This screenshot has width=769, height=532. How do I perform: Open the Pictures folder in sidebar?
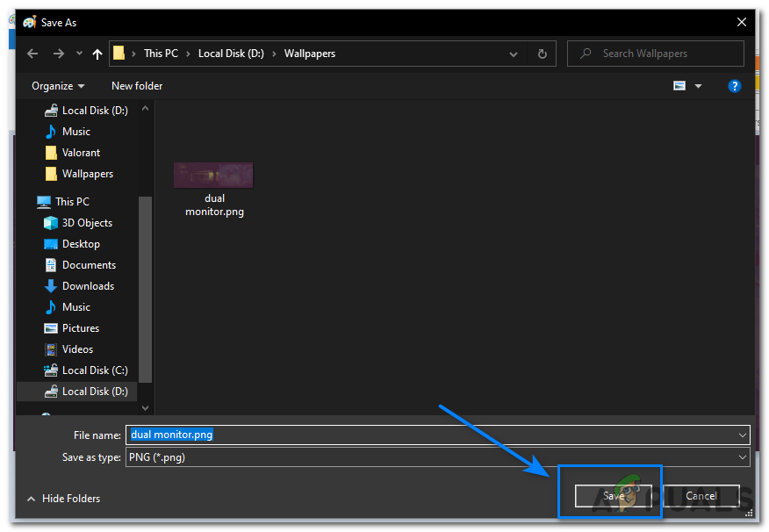point(81,328)
